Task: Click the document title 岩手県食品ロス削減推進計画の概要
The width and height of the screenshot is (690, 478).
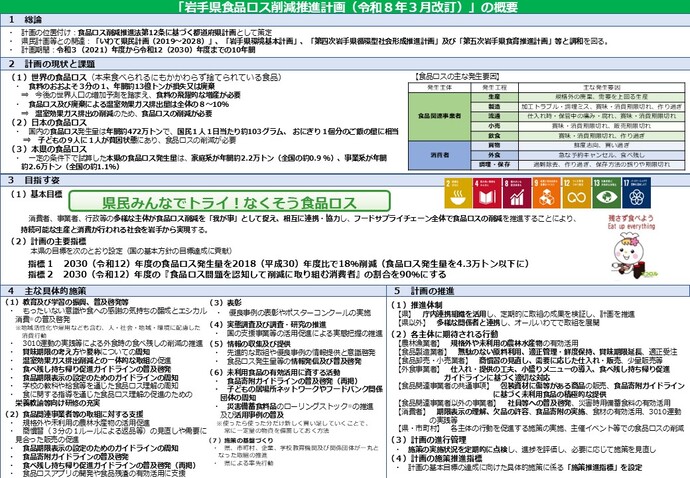Action: click(x=348, y=7)
